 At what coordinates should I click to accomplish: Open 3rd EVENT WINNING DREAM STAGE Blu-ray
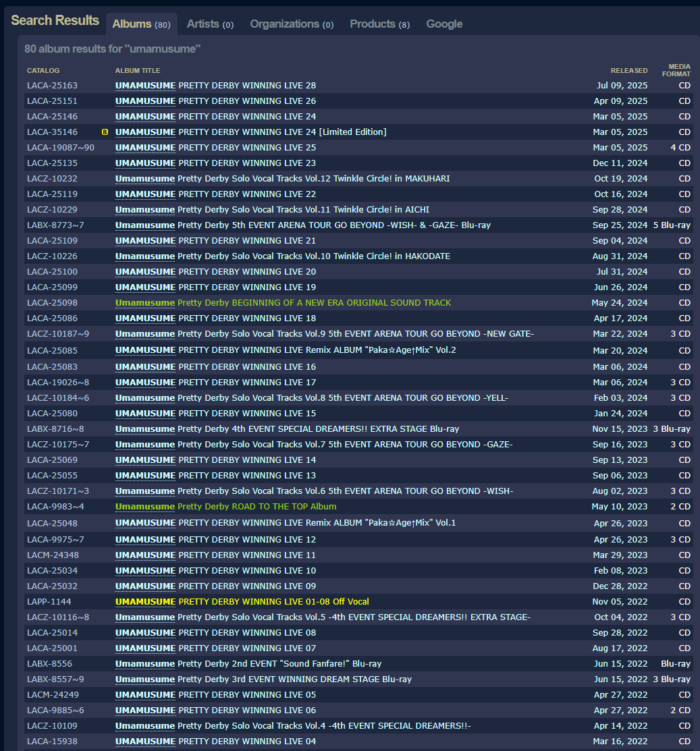coord(263,679)
